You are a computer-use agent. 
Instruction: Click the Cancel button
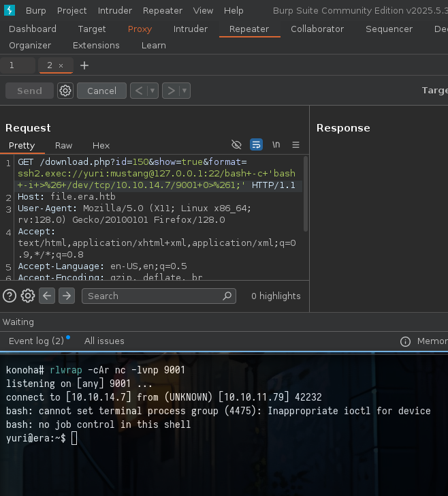[x=102, y=91]
